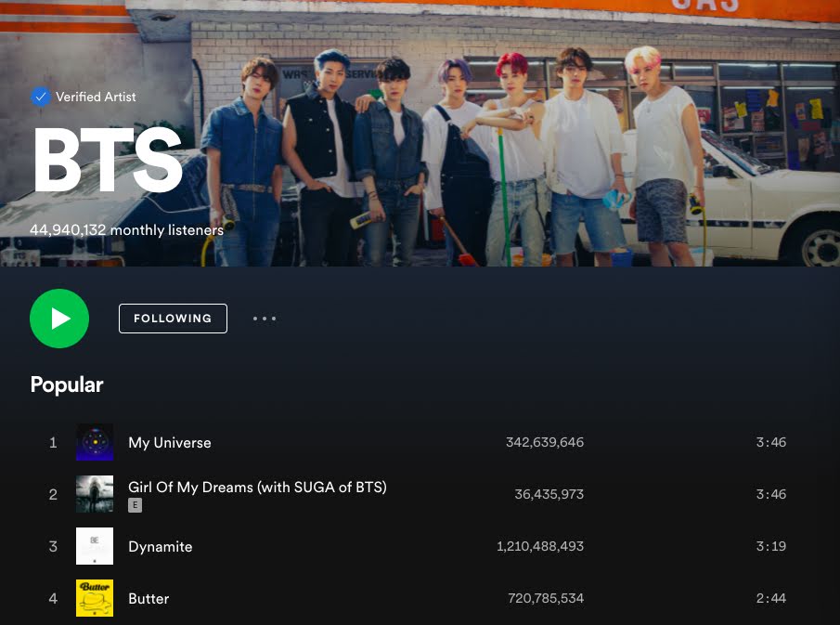This screenshot has width=840, height=625.
Task: Click the 44,940,132 monthly listeners text
Action: [126, 230]
